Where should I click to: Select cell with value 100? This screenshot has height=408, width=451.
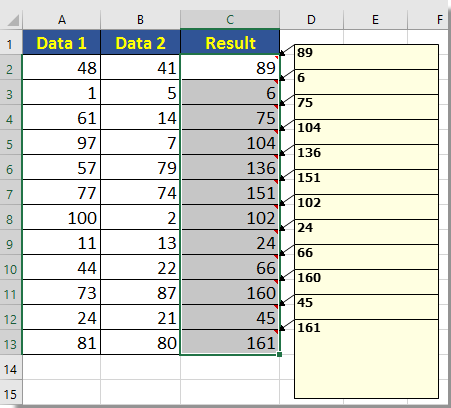pyautogui.click(x=62, y=217)
